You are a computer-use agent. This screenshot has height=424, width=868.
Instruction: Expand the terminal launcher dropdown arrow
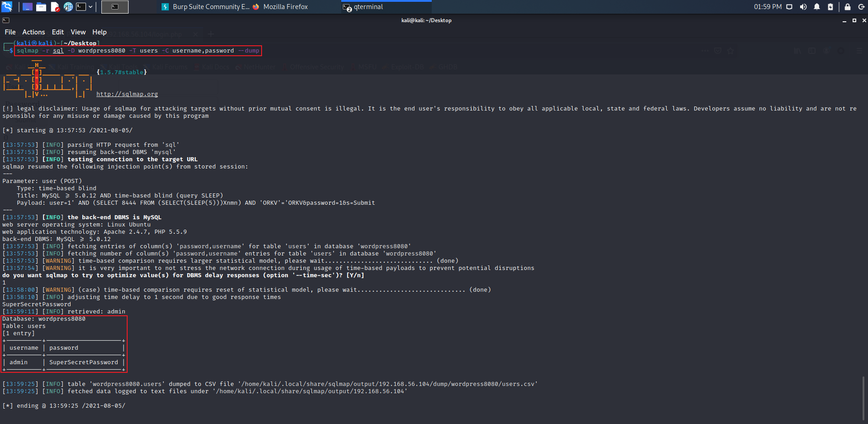(91, 7)
